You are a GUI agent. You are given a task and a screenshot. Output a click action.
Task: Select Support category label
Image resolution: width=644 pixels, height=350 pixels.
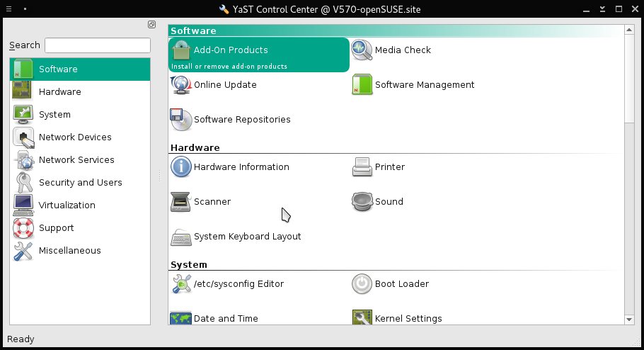tap(57, 228)
